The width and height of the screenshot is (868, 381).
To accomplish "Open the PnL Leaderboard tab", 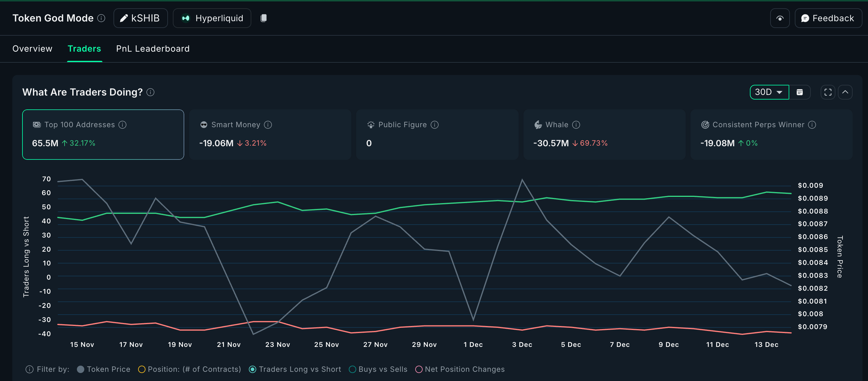I will click(153, 49).
